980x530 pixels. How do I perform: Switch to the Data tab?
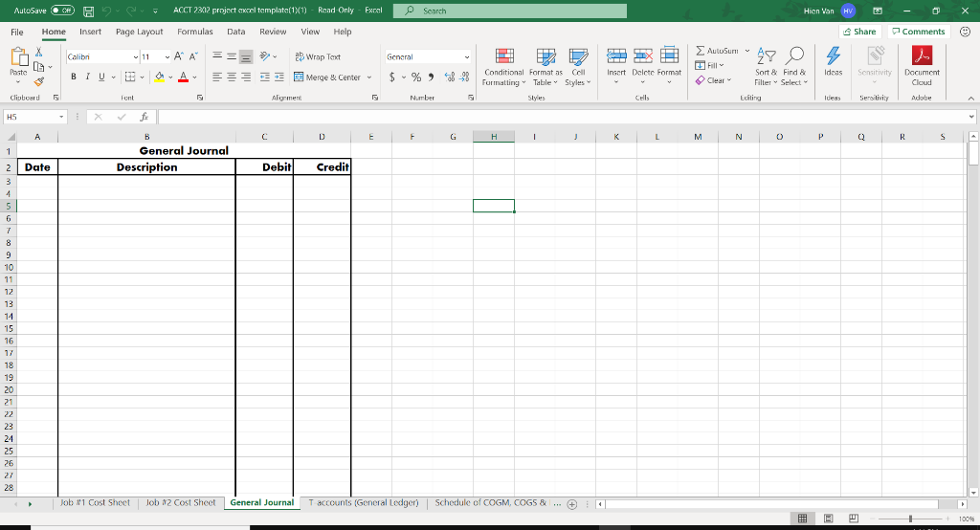coord(236,32)
